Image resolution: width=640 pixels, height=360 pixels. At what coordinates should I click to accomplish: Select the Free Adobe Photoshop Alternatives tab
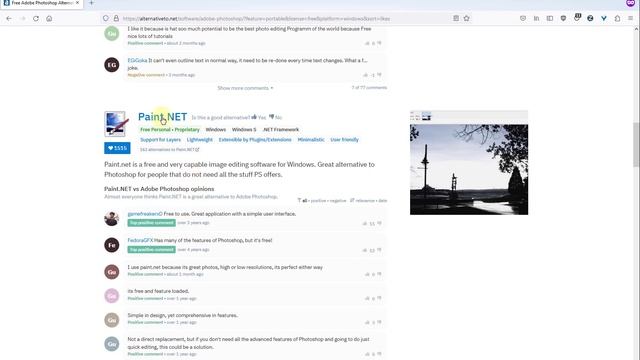tap(41, 3)
